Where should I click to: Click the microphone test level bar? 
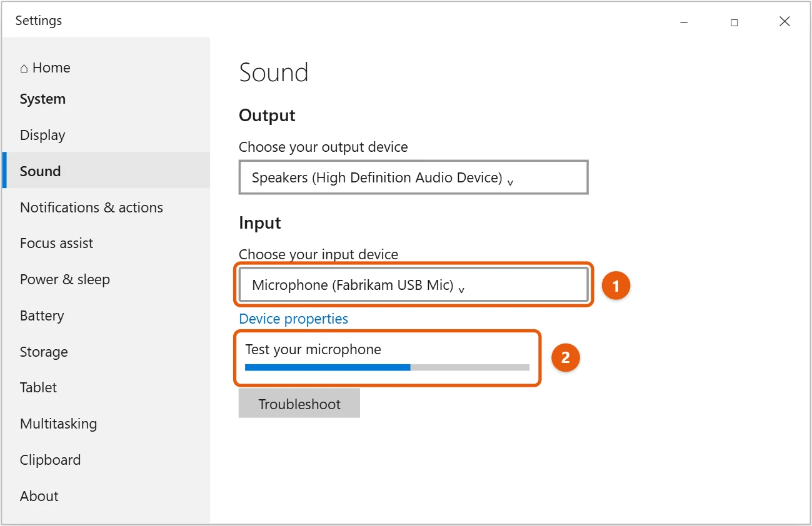387,367
